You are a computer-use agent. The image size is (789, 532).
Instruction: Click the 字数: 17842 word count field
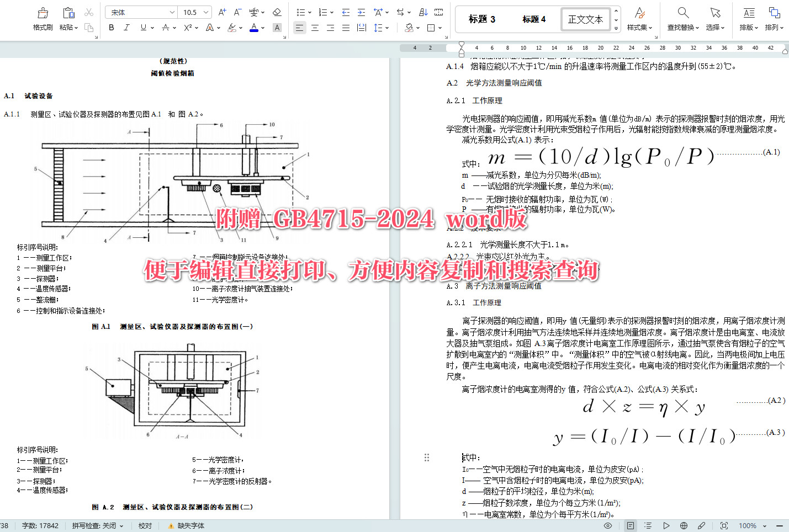(39, 525)
